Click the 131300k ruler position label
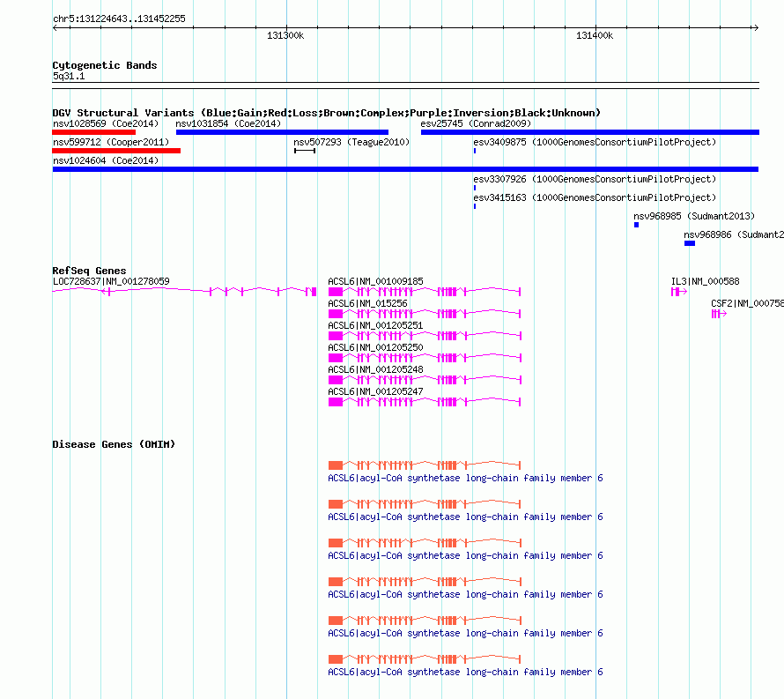This screenshot has height=699, width=784. tap(285, 35)
